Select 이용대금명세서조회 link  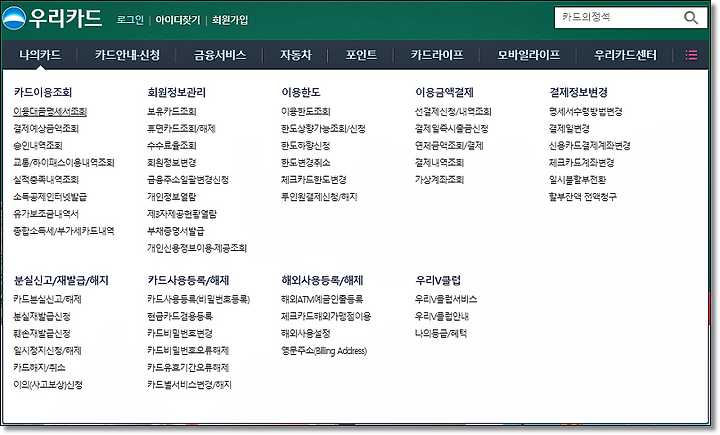pyautogui.click(x=50, y=112)
